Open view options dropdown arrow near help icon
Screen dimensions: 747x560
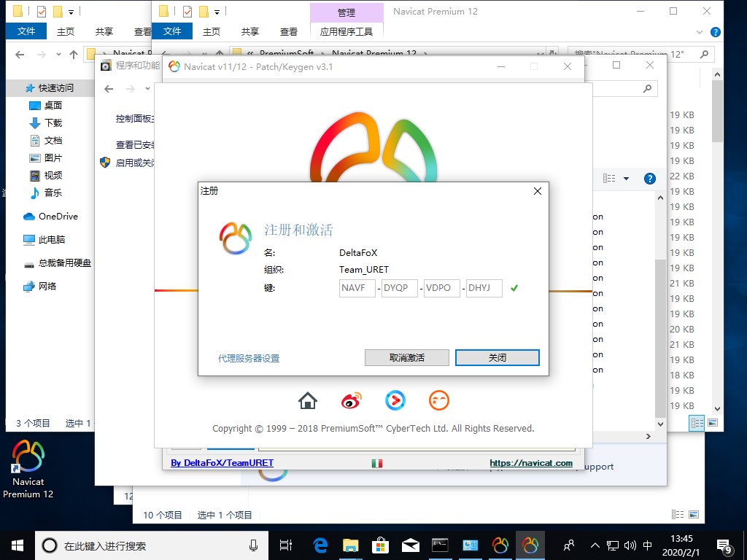tap(626, 179)
